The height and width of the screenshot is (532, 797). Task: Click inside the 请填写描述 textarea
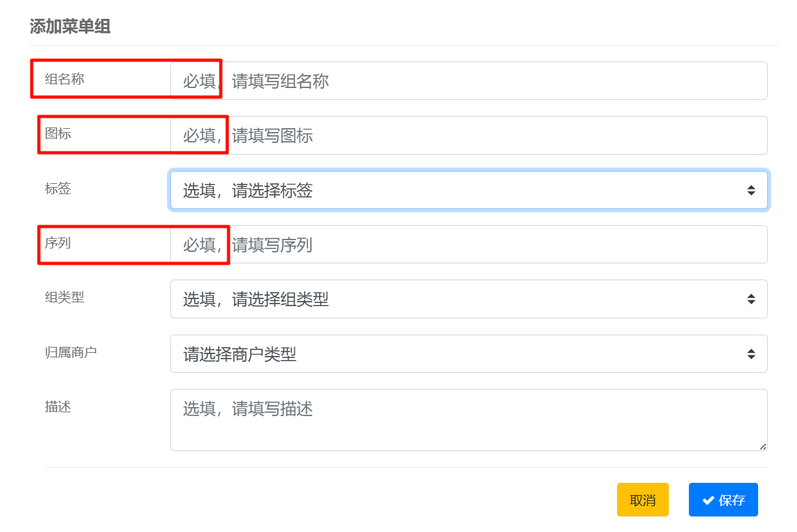click(469, 420)
